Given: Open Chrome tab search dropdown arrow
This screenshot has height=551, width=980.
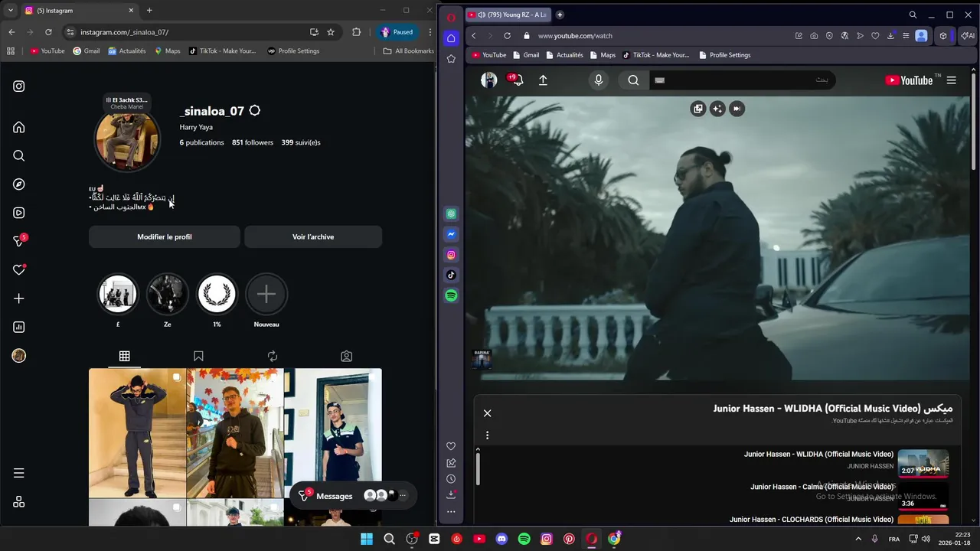Looking at the screenshot, I should 11,11.
